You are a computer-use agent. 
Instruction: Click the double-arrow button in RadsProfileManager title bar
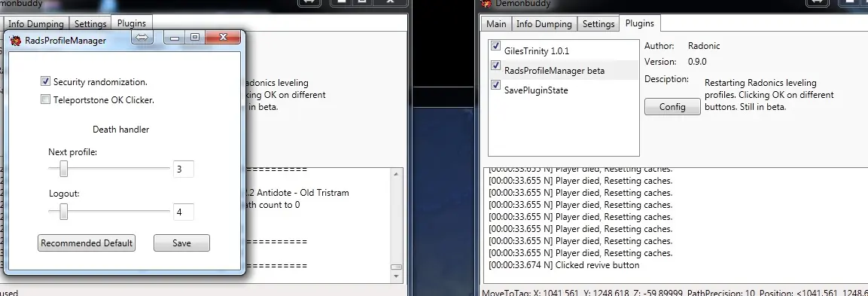pyautogui.click(x=142, y=37)
